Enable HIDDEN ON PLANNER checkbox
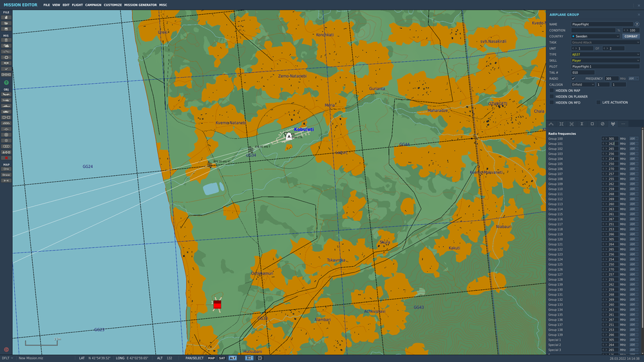 pos(552,97)
